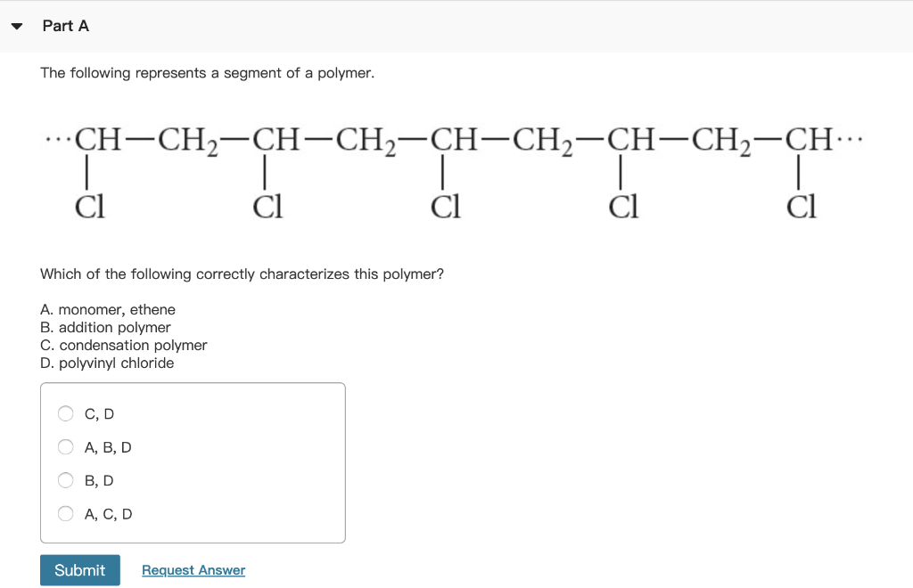Image resolution: width=913 pixels, height=588 pixels.
Task: Click the Part A header label
Action: coord(66,26)
